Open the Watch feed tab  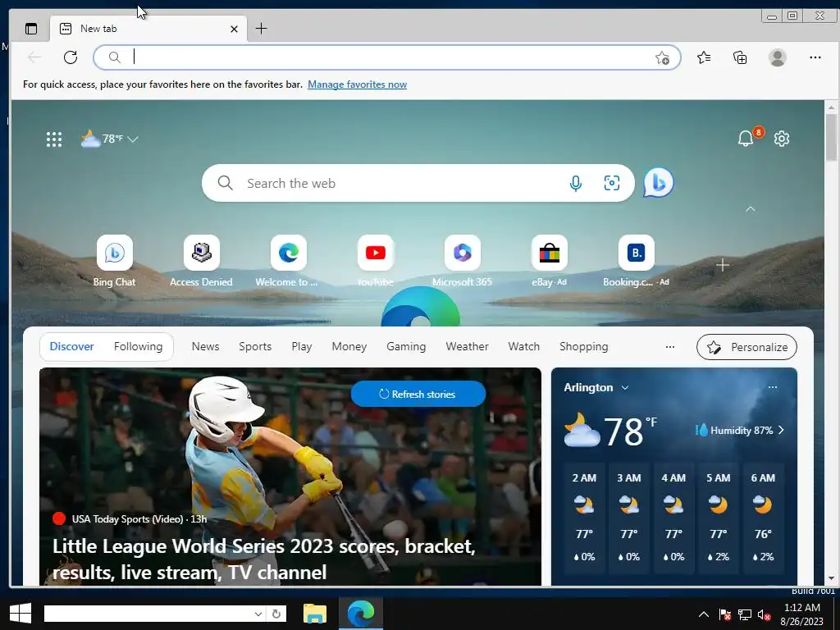tap(524, 347)
